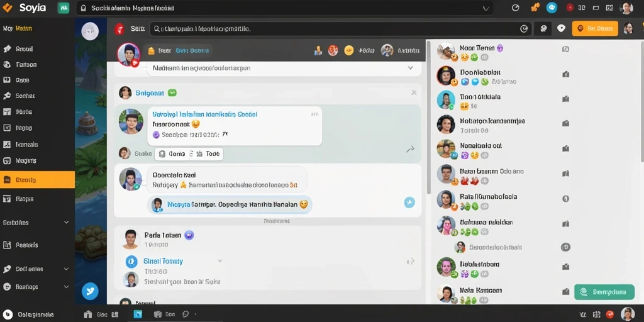Click the red round emoji in chat header

click(x=333, y=50)
